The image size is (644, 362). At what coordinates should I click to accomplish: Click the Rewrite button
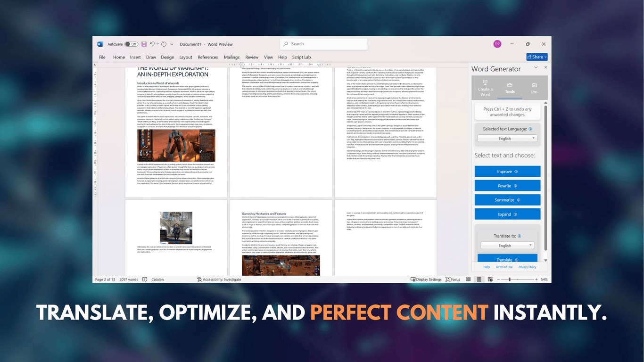(x=507, y=186)
